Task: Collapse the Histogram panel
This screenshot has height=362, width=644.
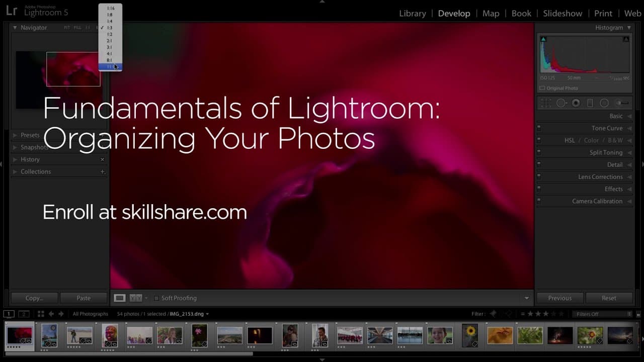Action: coord(629,28)
